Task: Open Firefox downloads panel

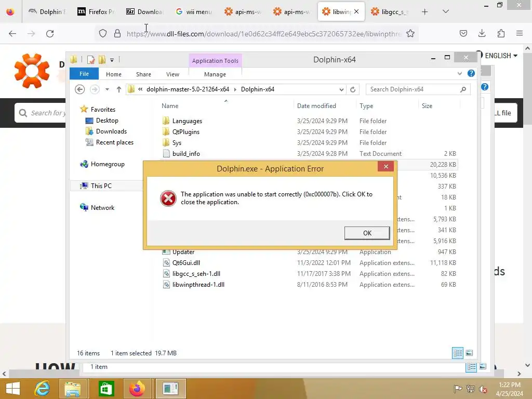Action: click(x=482, y=33)
